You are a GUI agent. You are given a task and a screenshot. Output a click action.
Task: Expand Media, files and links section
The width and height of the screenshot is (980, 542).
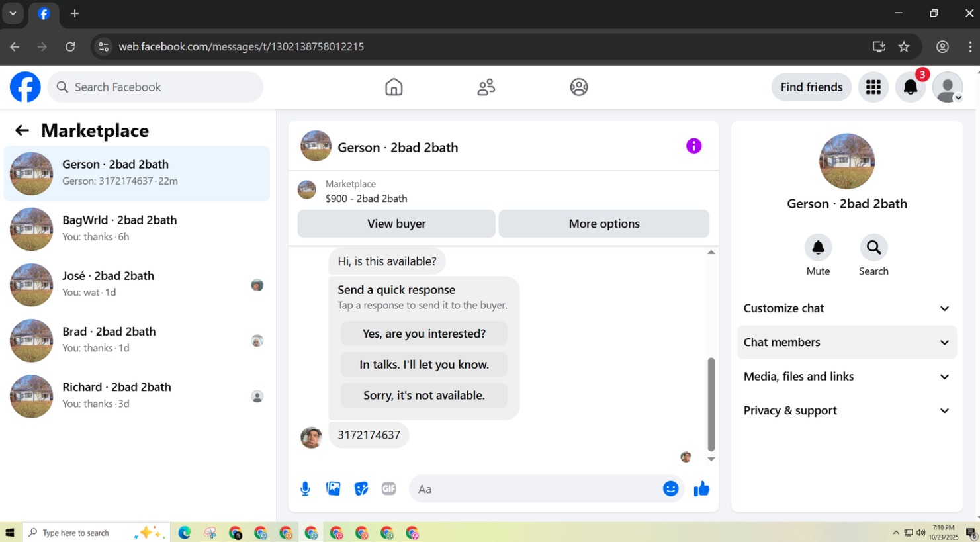tap(846, 377)
